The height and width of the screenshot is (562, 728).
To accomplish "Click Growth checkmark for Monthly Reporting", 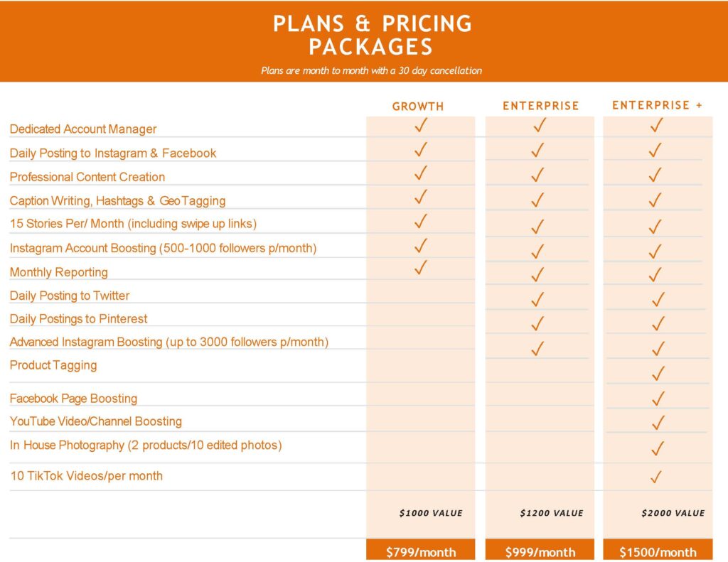I will point(420,268).
